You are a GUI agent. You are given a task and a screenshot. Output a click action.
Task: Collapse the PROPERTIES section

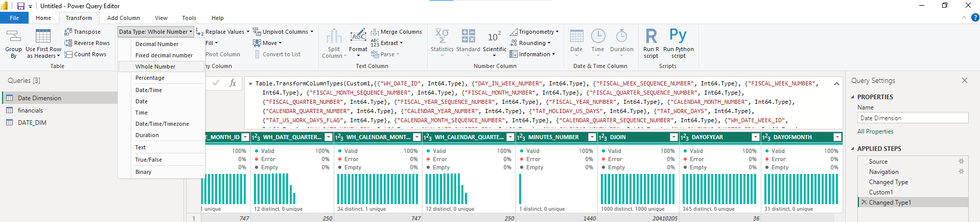[852, 97]
